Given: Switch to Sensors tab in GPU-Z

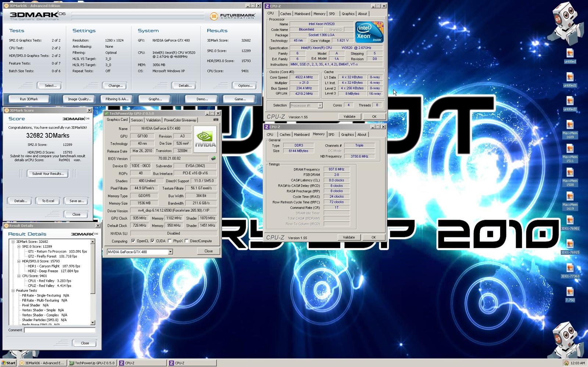Looking at the screenshot, I should (x=137, y=120).
